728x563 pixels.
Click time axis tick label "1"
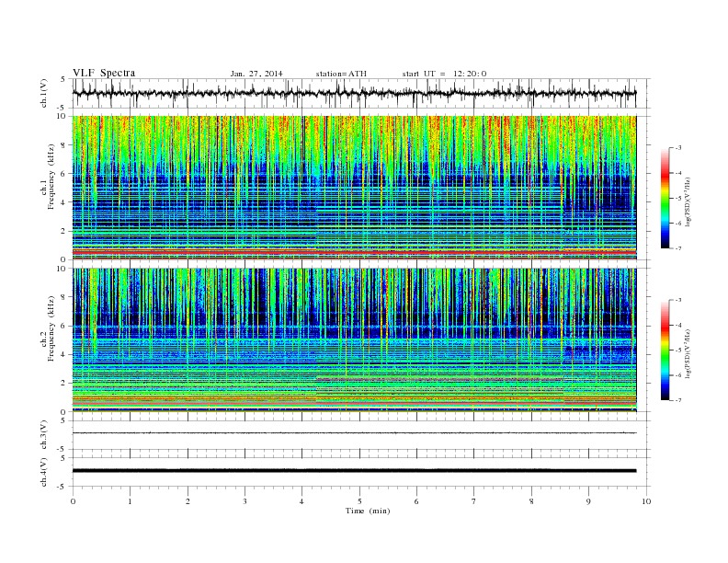(131, 501)
